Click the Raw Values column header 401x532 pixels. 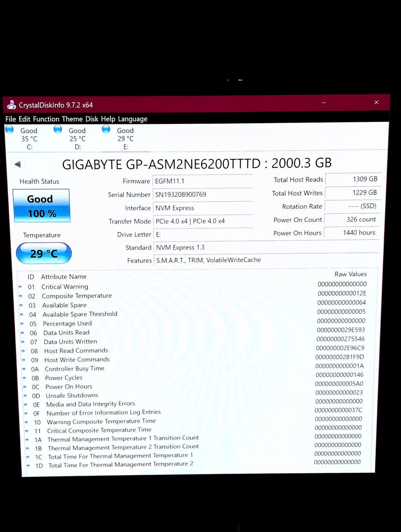point(350,274)
